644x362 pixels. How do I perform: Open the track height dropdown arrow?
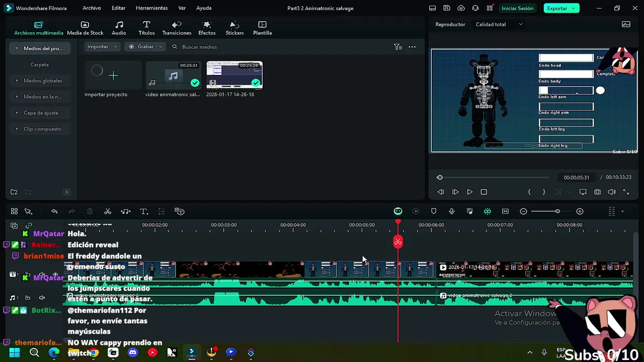pyautogui.click(x=622, y=212)
